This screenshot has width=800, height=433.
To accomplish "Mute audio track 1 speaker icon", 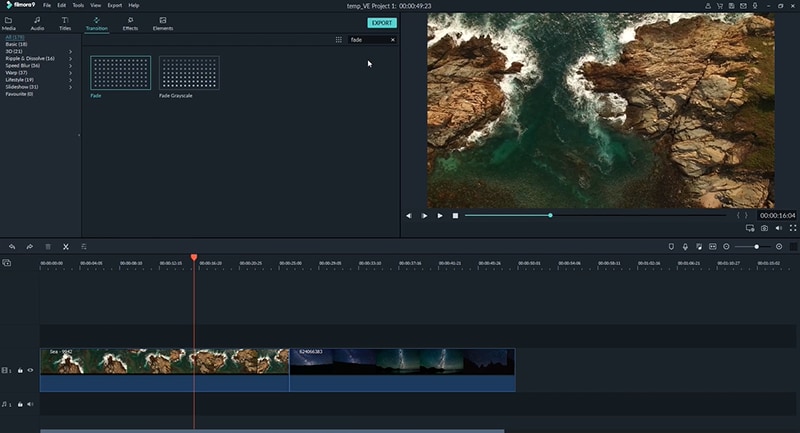I will pyautogui.click(x=30, y=404).
